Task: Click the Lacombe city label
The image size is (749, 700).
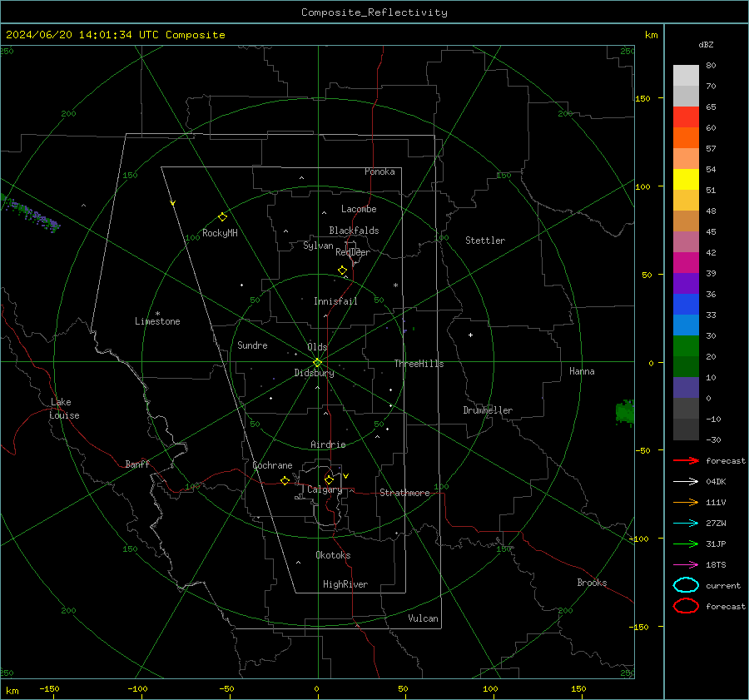Action: click(x=359, y=209)
